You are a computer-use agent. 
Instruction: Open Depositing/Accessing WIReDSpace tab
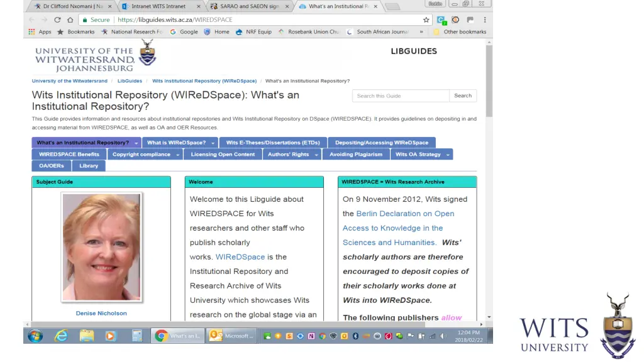(382, 143)
